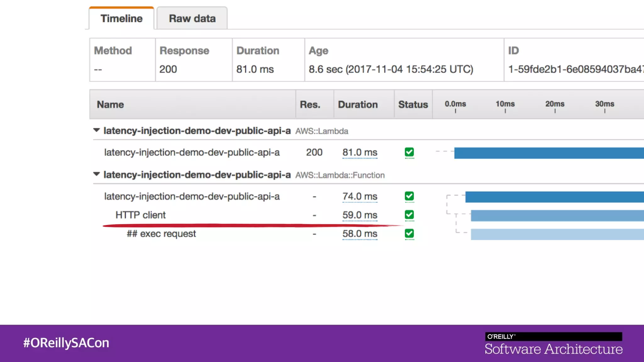644x362 pixels.
Task: Collapse the AWS::Lambda segment group
Action: (x=97, y=130)
